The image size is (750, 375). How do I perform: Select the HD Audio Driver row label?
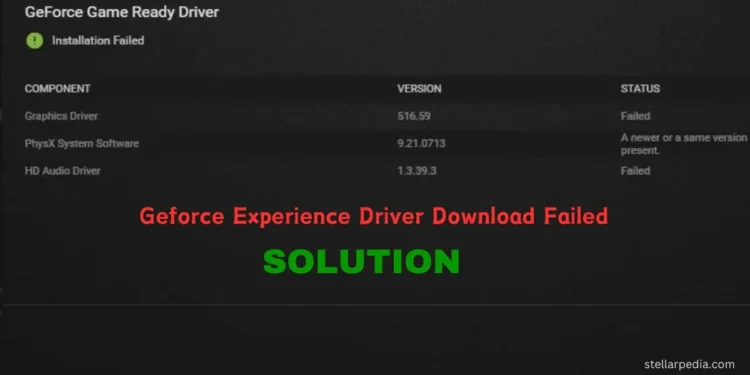(63, 171)
